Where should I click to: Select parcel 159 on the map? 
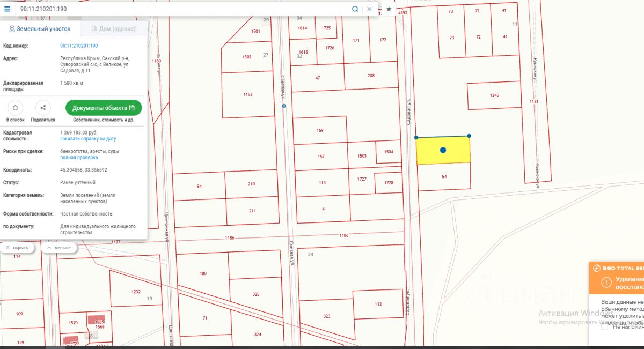(320, 130)
